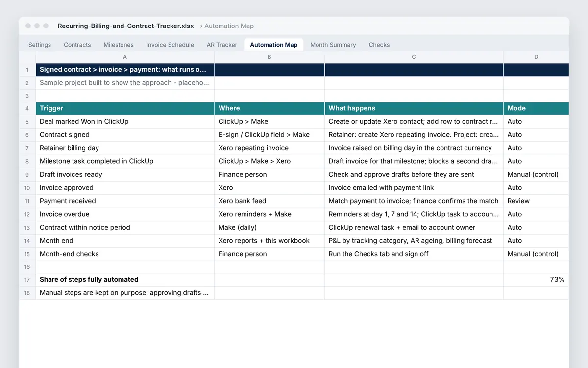Click the 'ClickUp > Make' cell
This screenshot has width=588, height=368.
pos(269,122)
